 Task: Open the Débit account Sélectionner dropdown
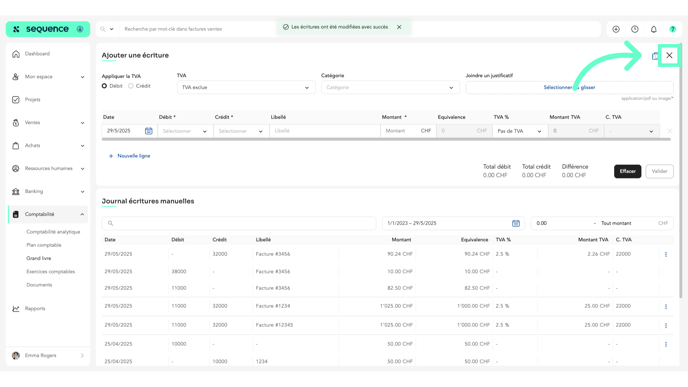click(185, 131)
